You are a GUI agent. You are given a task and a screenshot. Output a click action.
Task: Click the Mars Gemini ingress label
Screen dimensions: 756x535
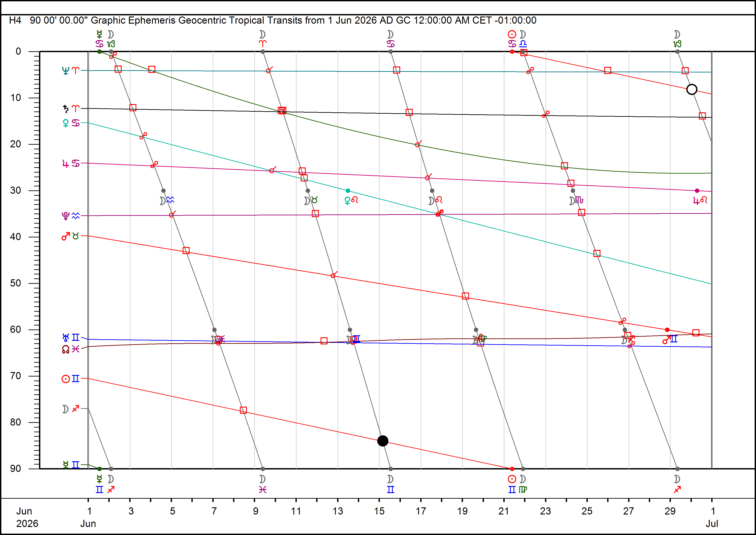click(x=670, y=339)
